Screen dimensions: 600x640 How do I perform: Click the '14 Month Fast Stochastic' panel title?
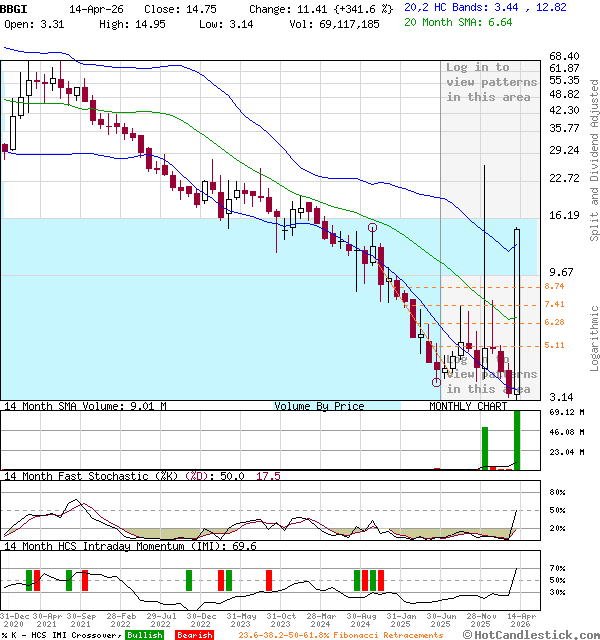click(x=90, y=476)
